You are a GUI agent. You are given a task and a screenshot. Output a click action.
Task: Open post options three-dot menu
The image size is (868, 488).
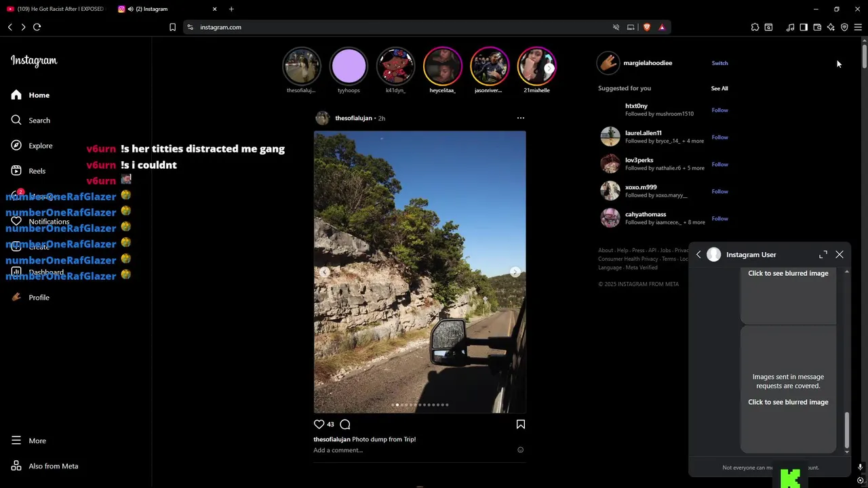point(521,118)
